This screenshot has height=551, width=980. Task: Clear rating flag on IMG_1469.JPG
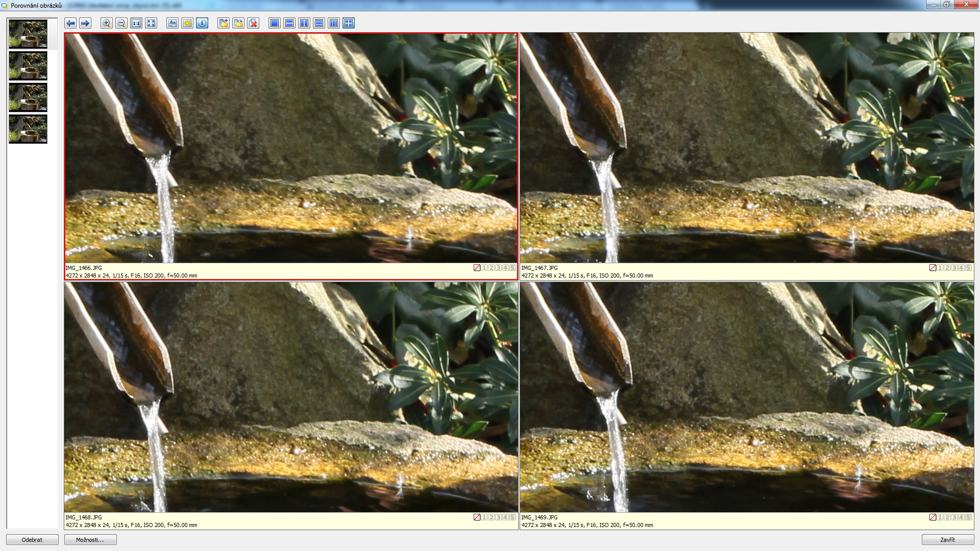[933, 517]
